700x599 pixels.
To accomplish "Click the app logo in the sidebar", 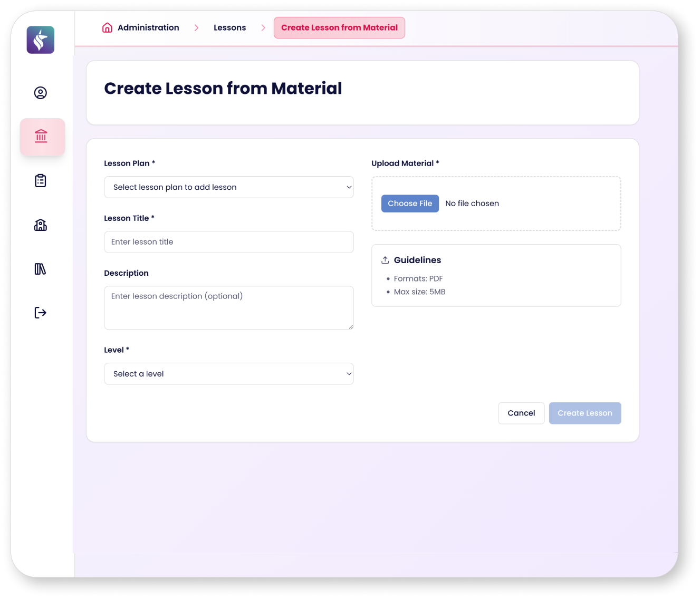I will pyautogui.click(x=41, y=40).
